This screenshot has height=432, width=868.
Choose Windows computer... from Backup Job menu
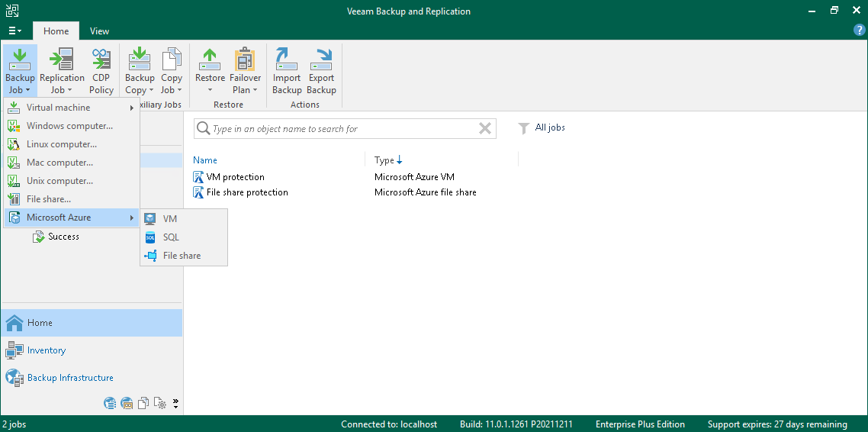(x=72, y=126)
